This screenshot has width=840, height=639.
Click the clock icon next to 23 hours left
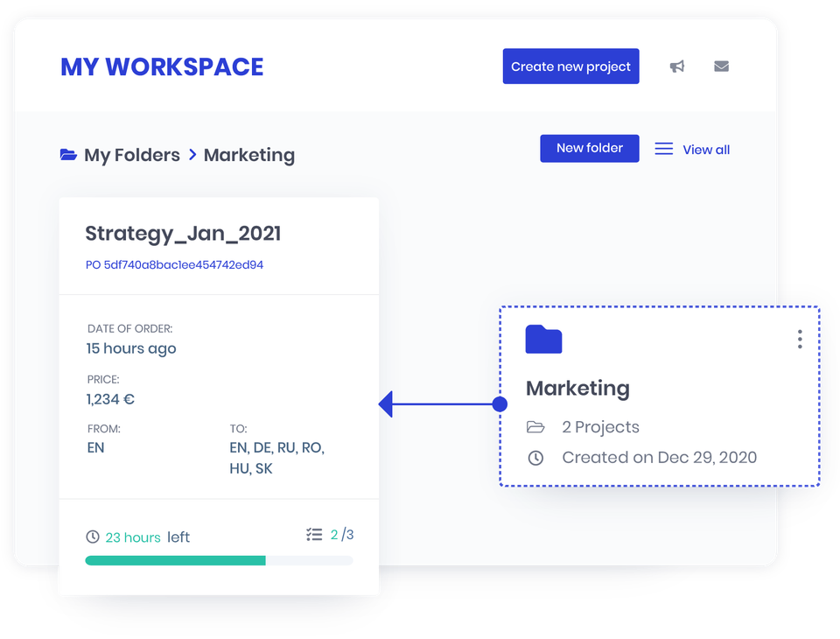click(x=93, y=537)
